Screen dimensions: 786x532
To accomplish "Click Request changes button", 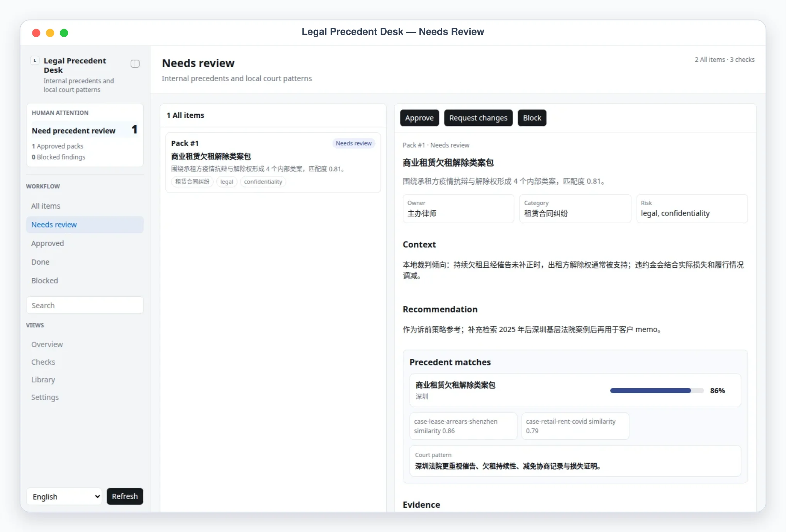I will pyautogui.click(x=478, y=118).
